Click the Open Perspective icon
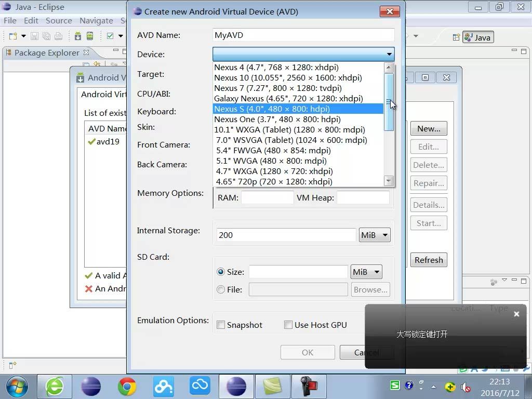Screen dimensions: 532x399 coord(456,37)
